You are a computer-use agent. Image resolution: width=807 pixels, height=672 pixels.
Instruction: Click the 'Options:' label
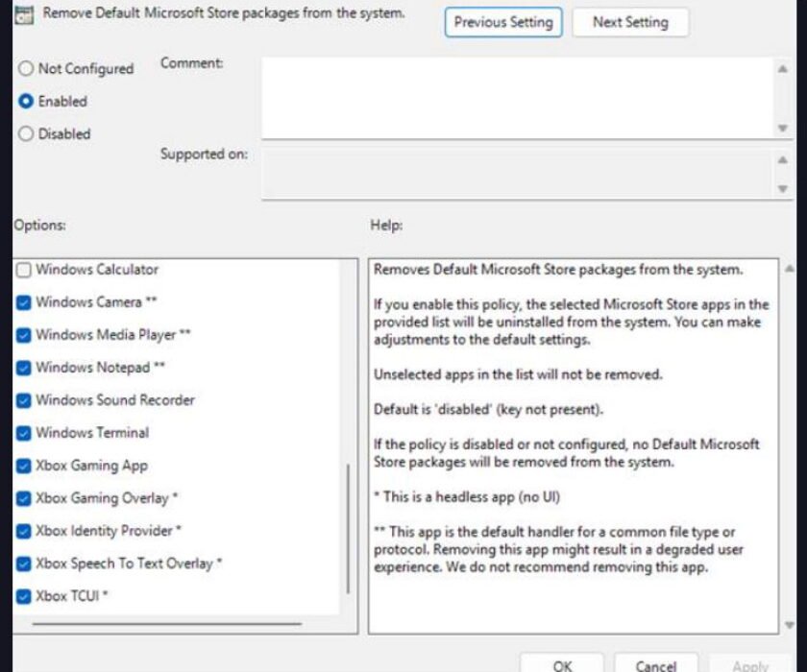click(x=39, y=226)
